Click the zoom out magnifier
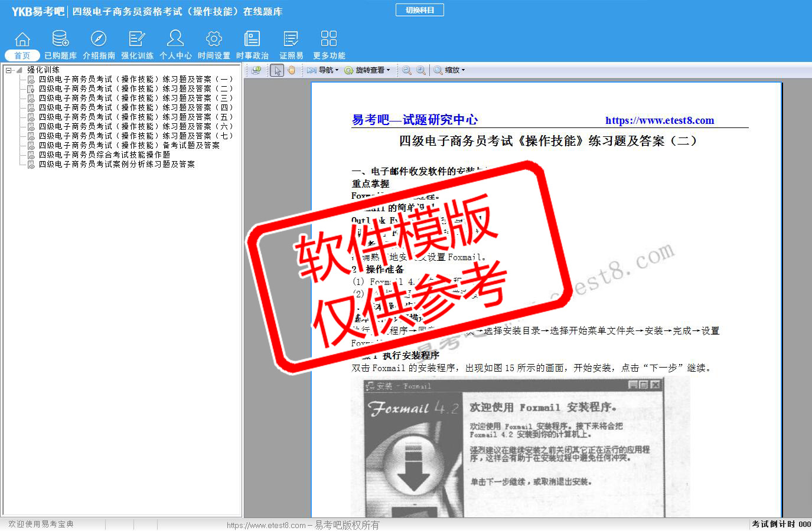812x531 pixels. 407,70
